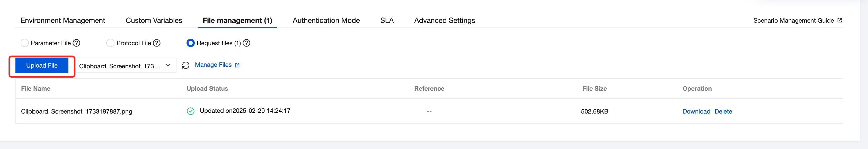Download the Clipboard_Screenshot png file
The width and height of the screenshot is (868, 149).
(696, 111)
